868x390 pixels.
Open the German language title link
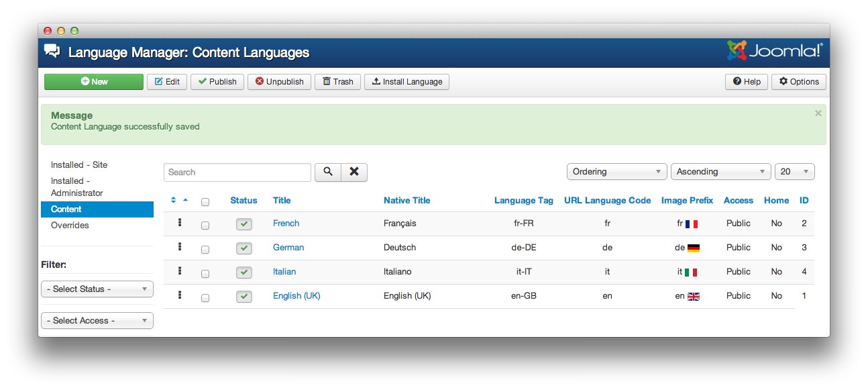tap(288, 247)
